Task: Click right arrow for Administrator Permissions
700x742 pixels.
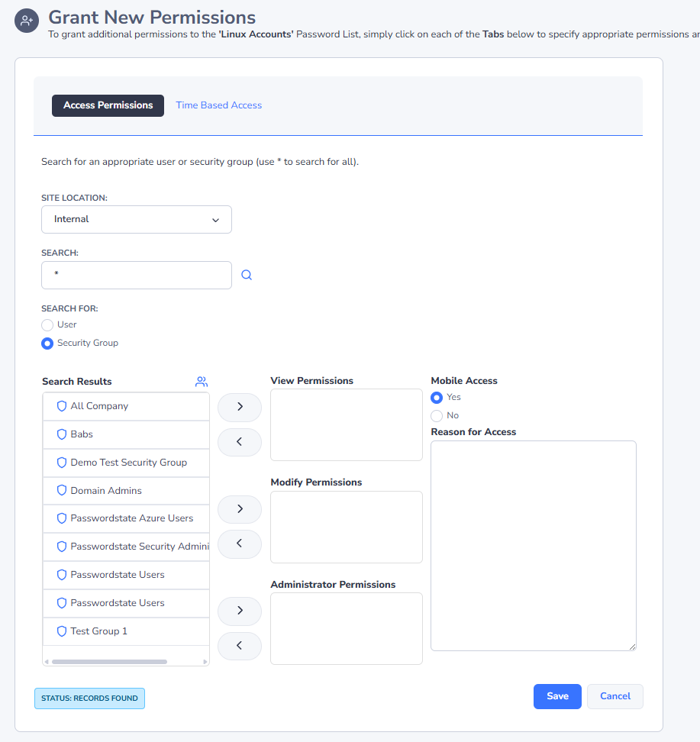Action: click(x=239, y=611)
